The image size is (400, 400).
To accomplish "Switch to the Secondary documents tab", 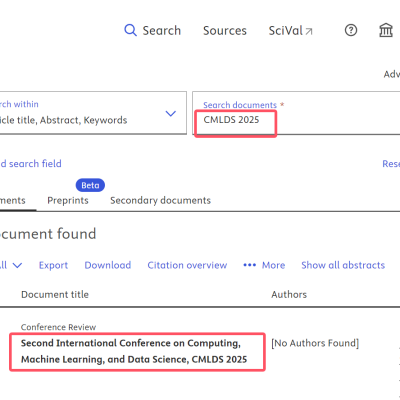I will pos(160,200).
